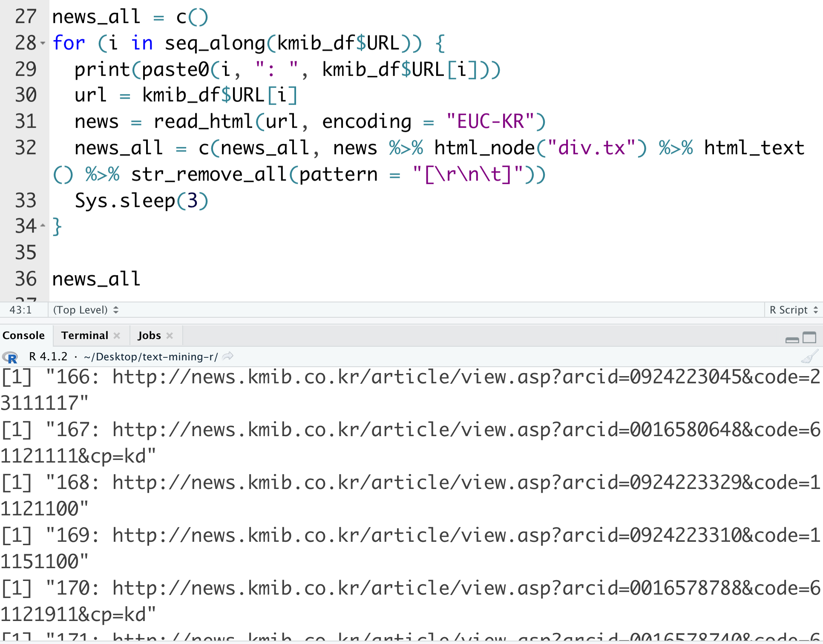Close the Terminal tab
Image resolution: width=823 pixels, height=644 pixels.
pos(117,336)
